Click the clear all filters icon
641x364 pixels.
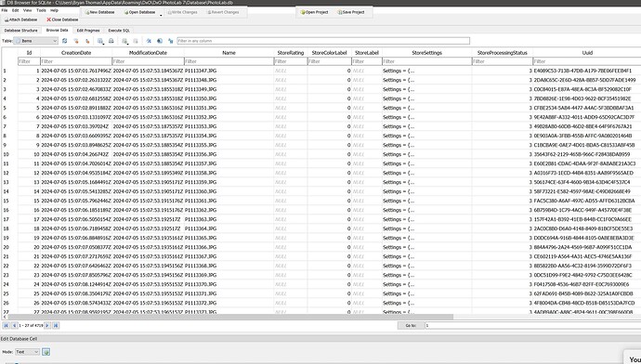[x=76, y=41]
